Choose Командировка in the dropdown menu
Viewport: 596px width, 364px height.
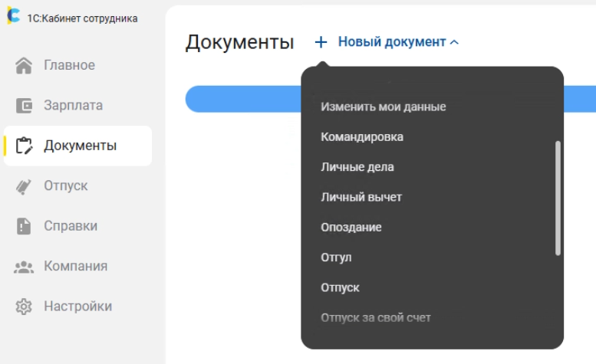click(361, 137)
